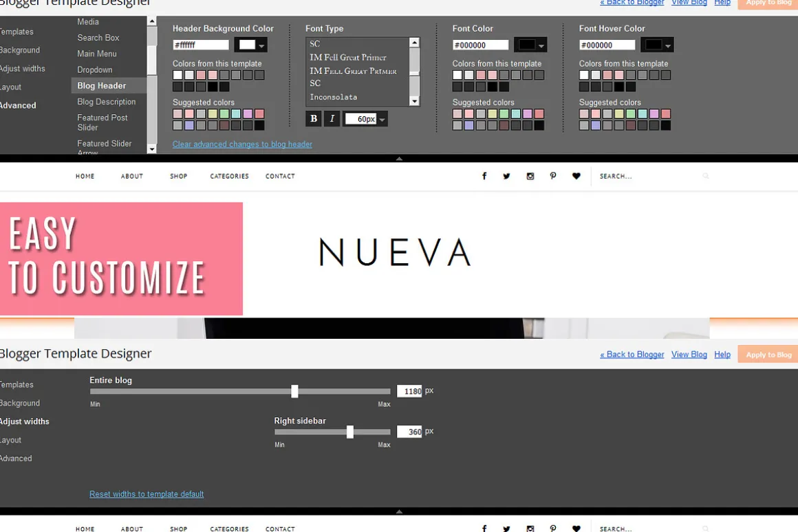Click Header Background Color hex input
Image resolution: width=798 pixels, height=532 pixels.
201,45
